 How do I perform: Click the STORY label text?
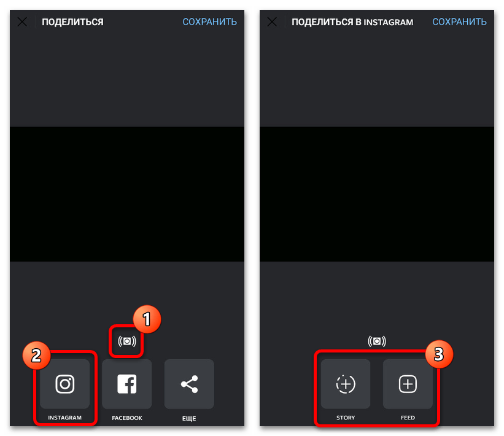pyautogui.click(x=346, y=418)
